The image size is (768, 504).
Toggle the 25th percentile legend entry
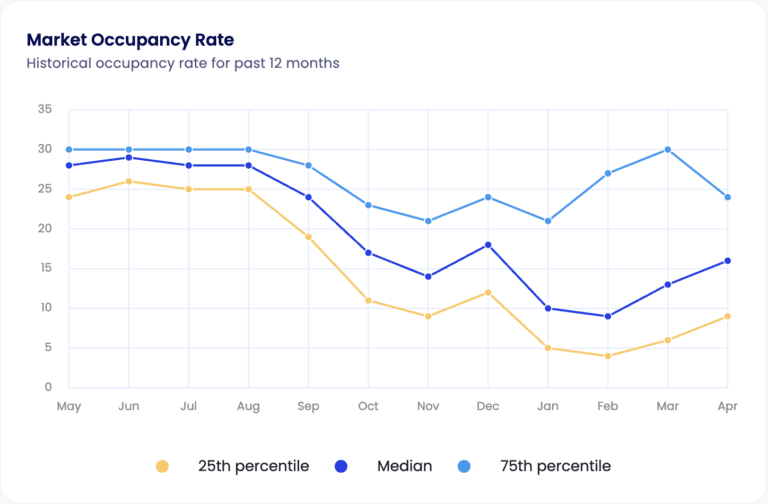[253, 466]
